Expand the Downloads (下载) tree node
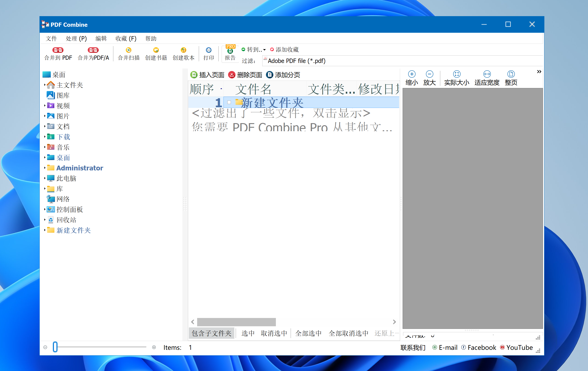The height and width of the screenshot is (371, 588). (x=45, y=137)
